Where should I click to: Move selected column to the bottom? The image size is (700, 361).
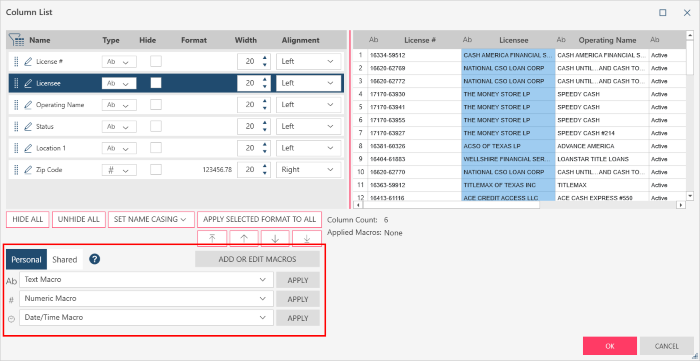[x=307, y=238]
